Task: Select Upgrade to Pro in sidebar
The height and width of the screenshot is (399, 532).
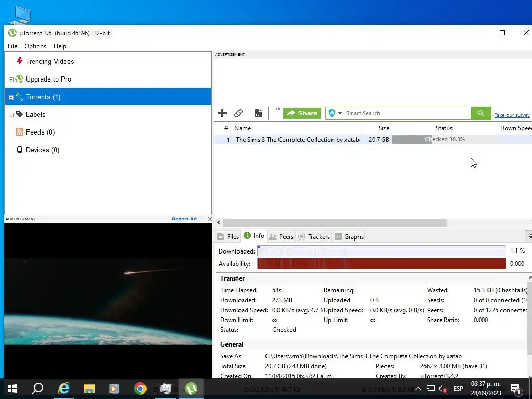Action: click(x=48, y=79)
